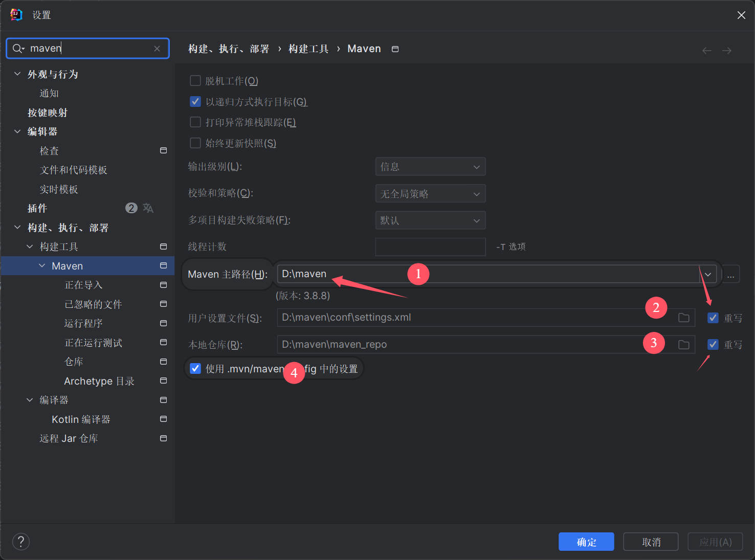Viewport: 755px width, 560px height.
Task: Click the project icon beside 仓库
Action: point(164,362)
